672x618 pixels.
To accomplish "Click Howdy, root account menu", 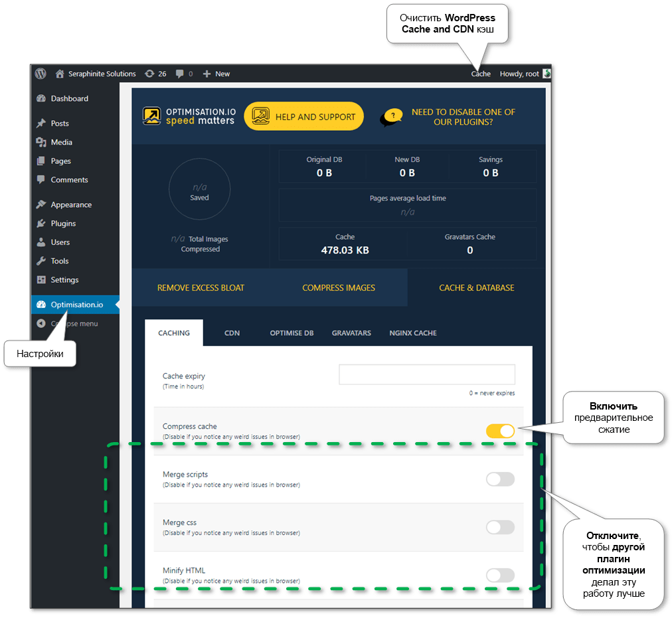I will click(x=519, y=74).
